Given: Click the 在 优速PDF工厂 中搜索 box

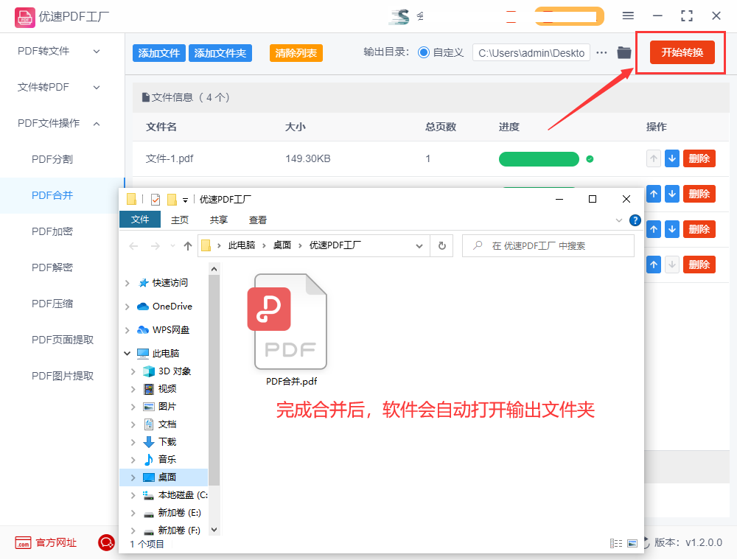Looking at the screenshot, I should [x=548, y=245].
